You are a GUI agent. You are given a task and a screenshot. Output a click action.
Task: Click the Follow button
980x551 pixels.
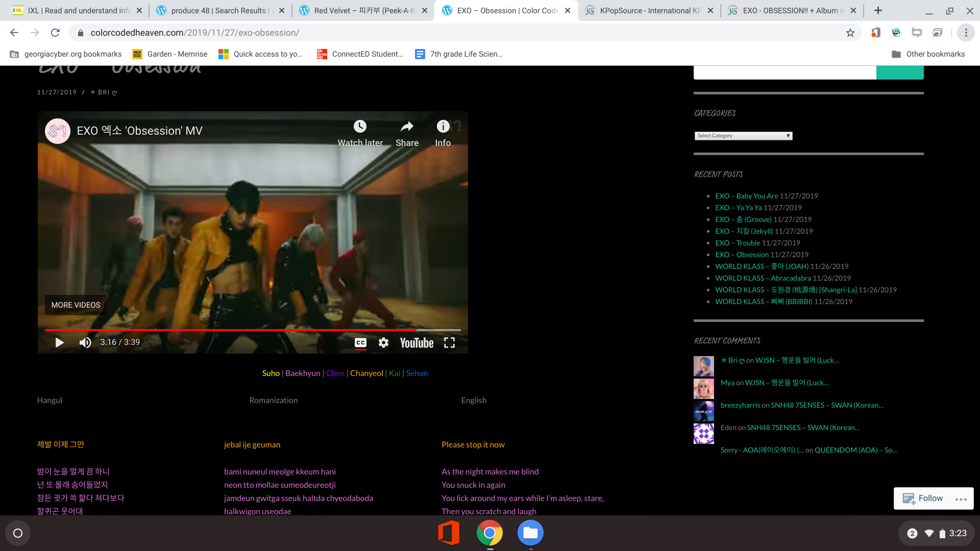click(923, 498)
